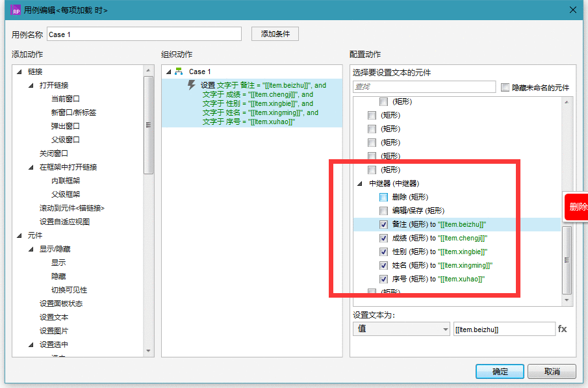Collapse the 打开链接 tree node
This screenshot has height=388, width=588.
click(31, 85)
